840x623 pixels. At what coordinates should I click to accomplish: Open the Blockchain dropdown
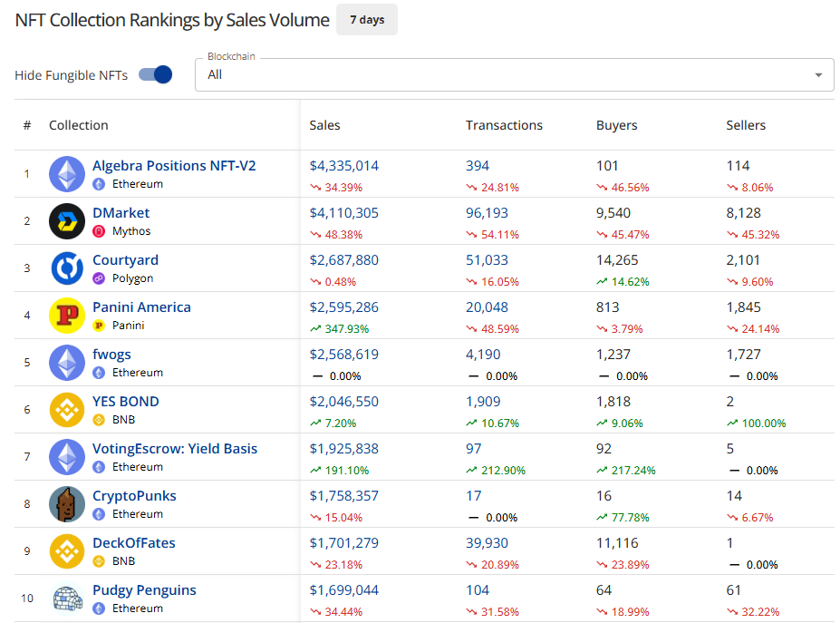[x=514, y=74]
